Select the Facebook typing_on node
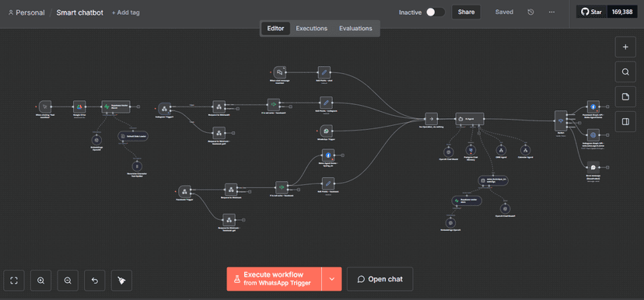This screenshot has height=300, width=644. (328, 155)
